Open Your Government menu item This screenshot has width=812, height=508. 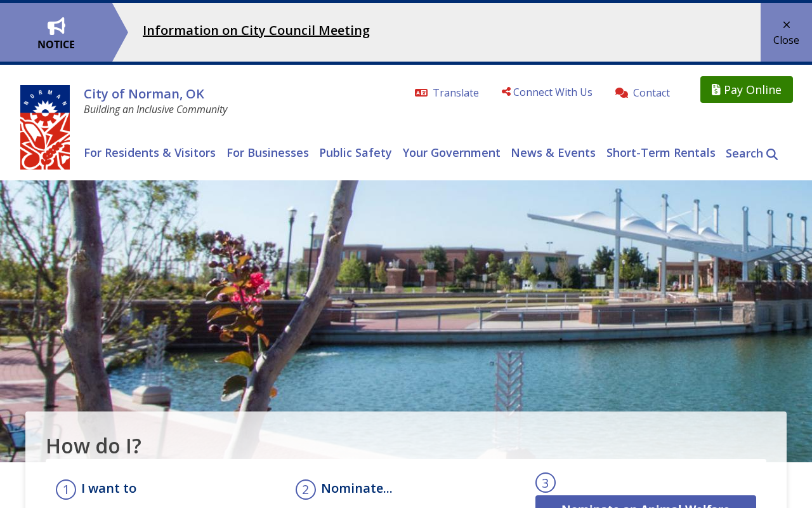(451, 152)
